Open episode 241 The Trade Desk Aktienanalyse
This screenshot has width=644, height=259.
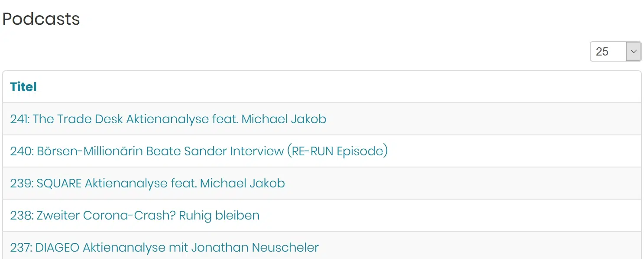pyautogui.click(x=168, y=119)
